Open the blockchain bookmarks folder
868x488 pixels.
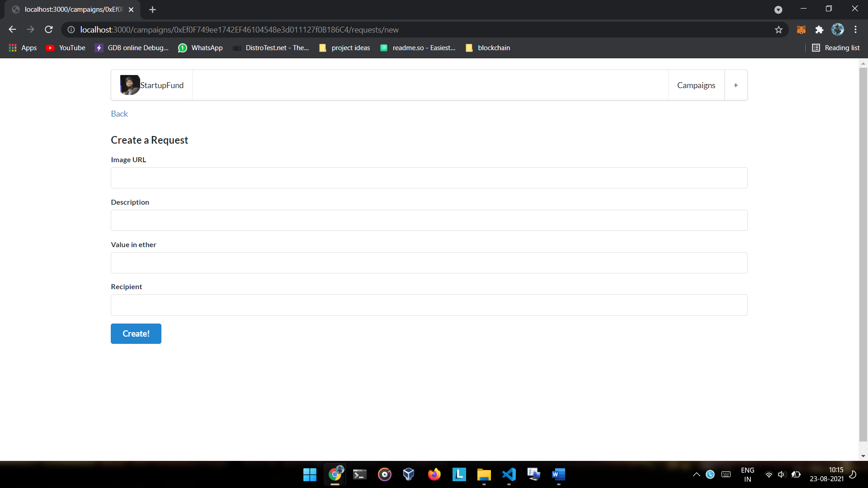click(488, 48)
